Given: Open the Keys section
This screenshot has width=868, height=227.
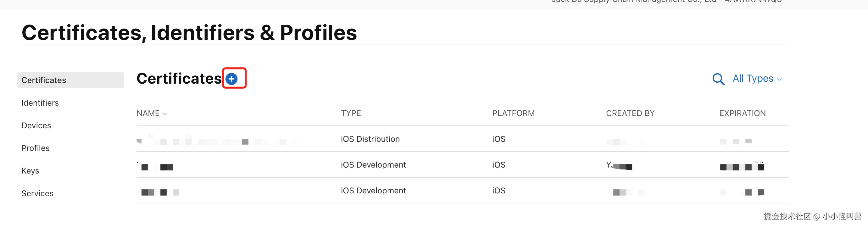Looking at the screenshot, I should click(30, 171).
